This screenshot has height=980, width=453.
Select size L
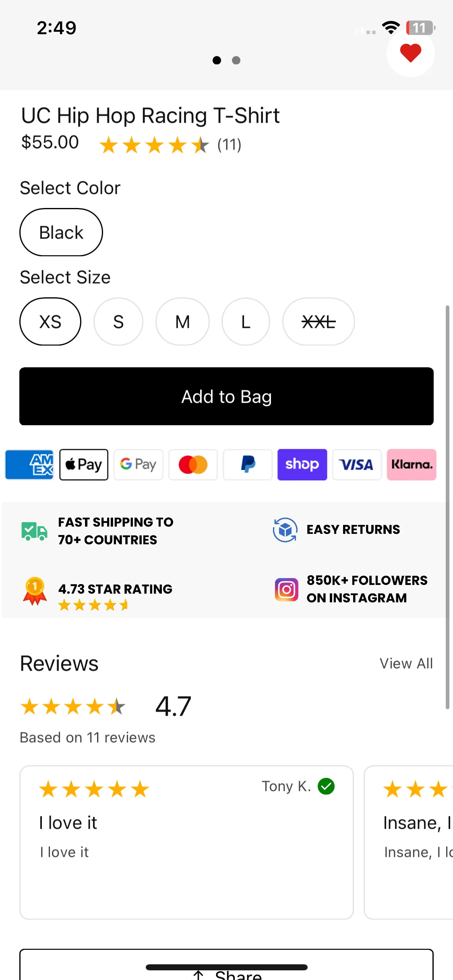click(246, 321)
